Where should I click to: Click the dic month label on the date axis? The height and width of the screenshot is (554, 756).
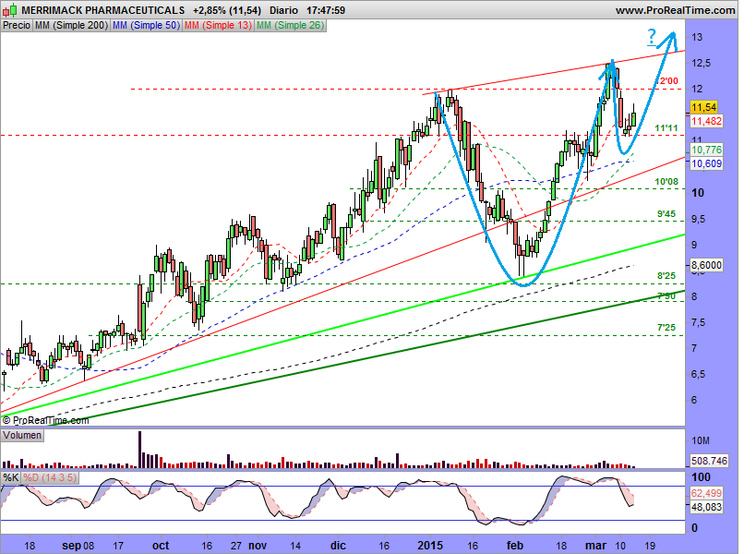(x=338, y=546)
